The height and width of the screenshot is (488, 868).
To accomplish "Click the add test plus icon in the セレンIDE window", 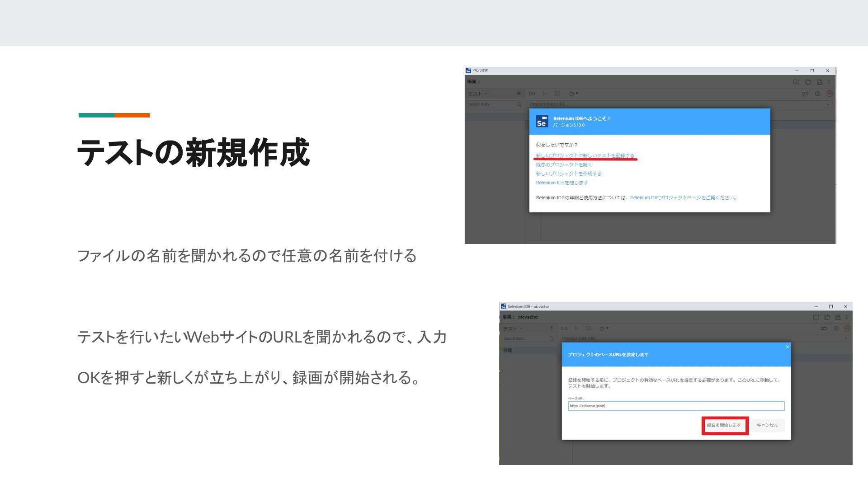I will pyautogui.click(x=519, y=94).
